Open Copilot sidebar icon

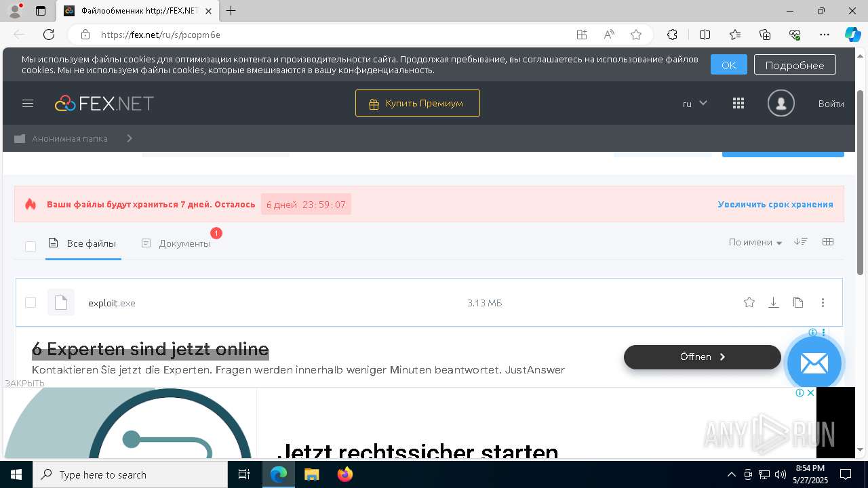tap(852, 35)
